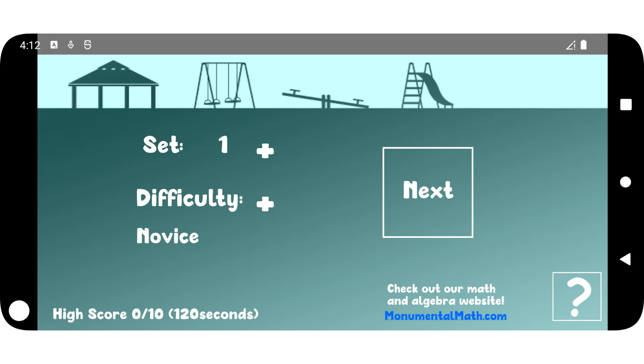Select Novice difficulty setting
The image size is (644, 364).
click(x=168, y=237)
